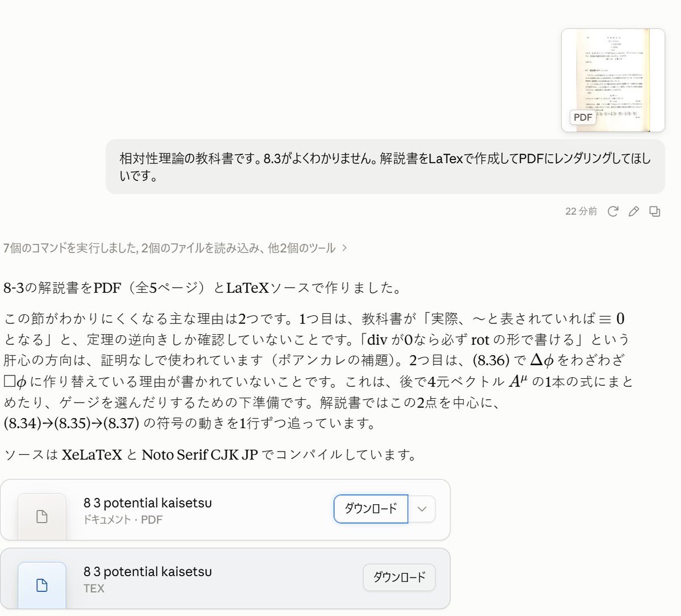Click the ドキュメント・PDF file type label
This screenshot has width=681, height=616.
123,520
